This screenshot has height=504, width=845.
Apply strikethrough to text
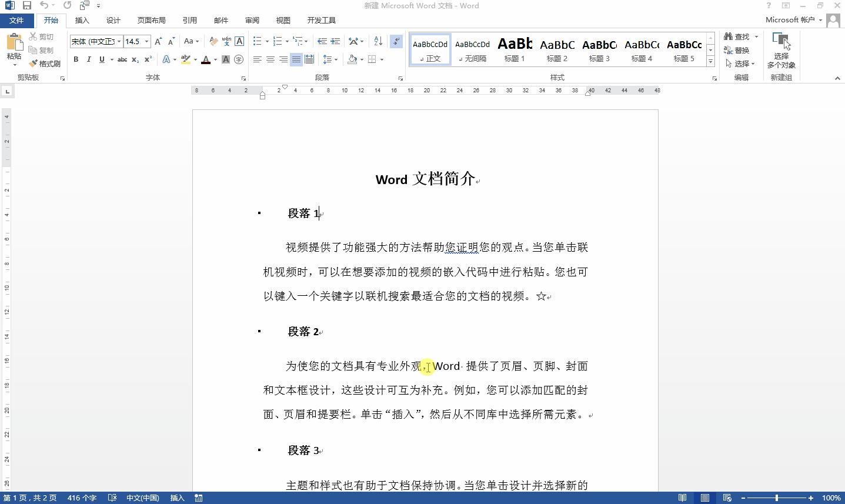[122, 59]
